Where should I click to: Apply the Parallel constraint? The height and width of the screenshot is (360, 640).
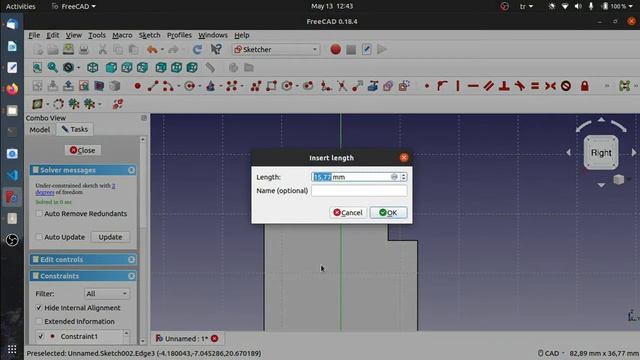489,86
